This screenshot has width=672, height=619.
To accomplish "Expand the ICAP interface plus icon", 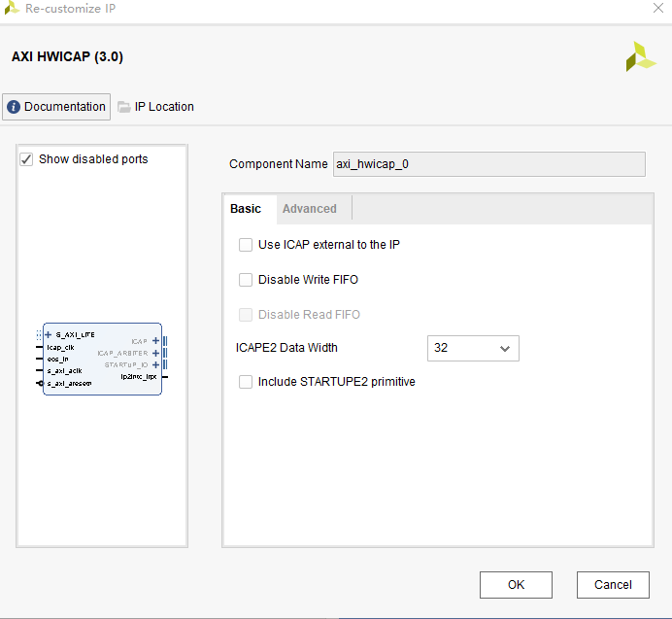I will click(x=155, y=341).
